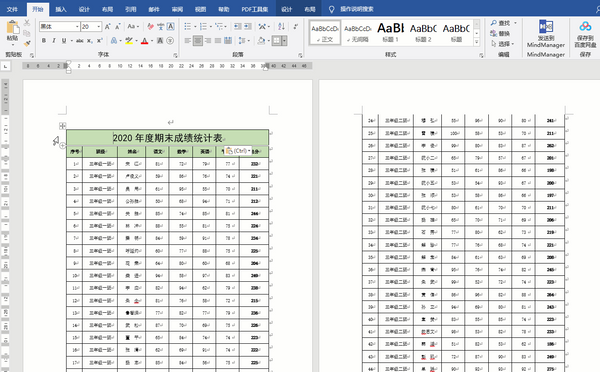Click the Distributed alignment icon
Screen dimensions: 600x372
coord(228,41)
